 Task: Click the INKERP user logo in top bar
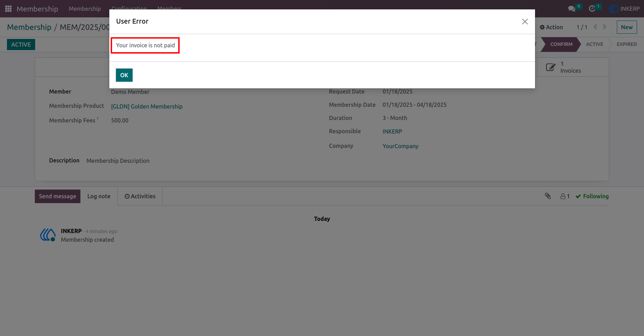(x=613, y=9)
